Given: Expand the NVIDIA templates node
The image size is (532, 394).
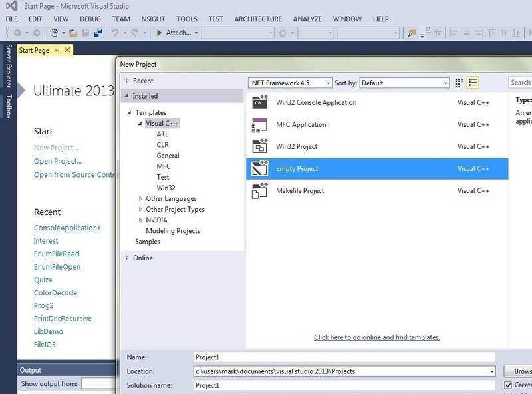Looking at the screenshot, I should pyautogui.click(x=140, y=220).
